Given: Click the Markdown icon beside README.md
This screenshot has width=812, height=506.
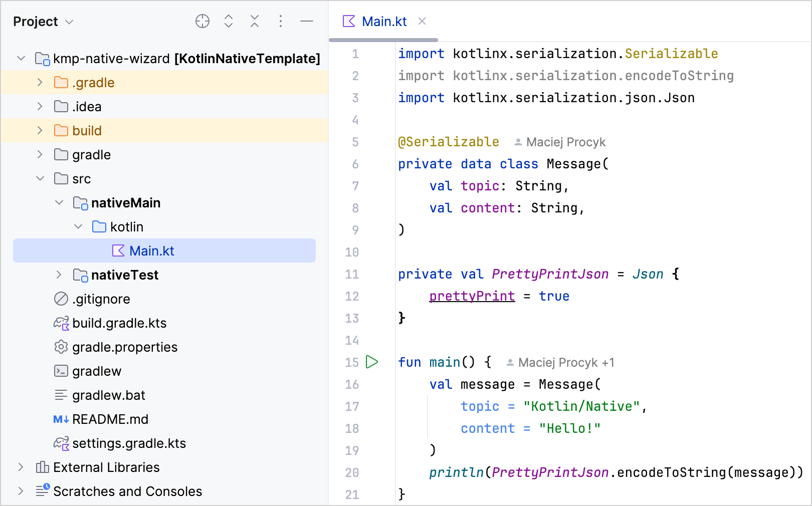Looking at the screenshot, I should pos(61,419).
